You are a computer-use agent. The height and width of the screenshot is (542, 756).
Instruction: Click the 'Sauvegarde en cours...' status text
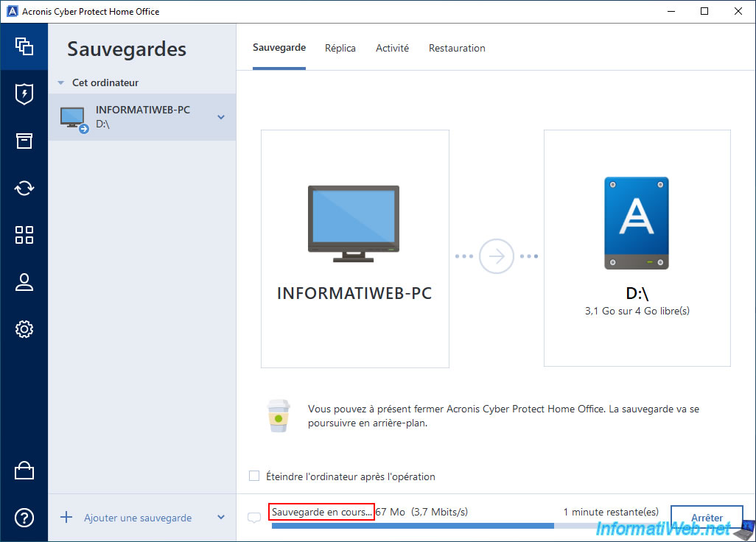(x=321, y=512)
